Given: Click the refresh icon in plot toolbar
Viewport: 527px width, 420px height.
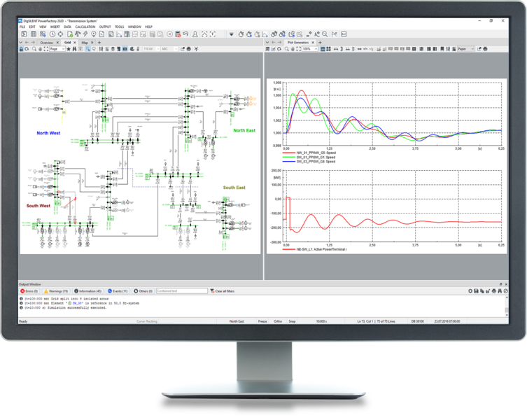Looking at the screenshot, I should tap(279, 49).
